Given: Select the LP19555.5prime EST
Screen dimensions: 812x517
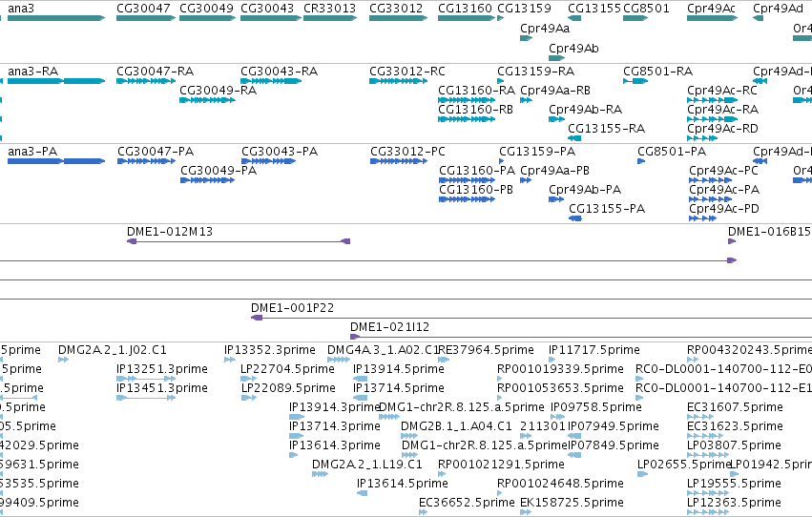Looking at the screenshot, I should [x=708, y=493].
